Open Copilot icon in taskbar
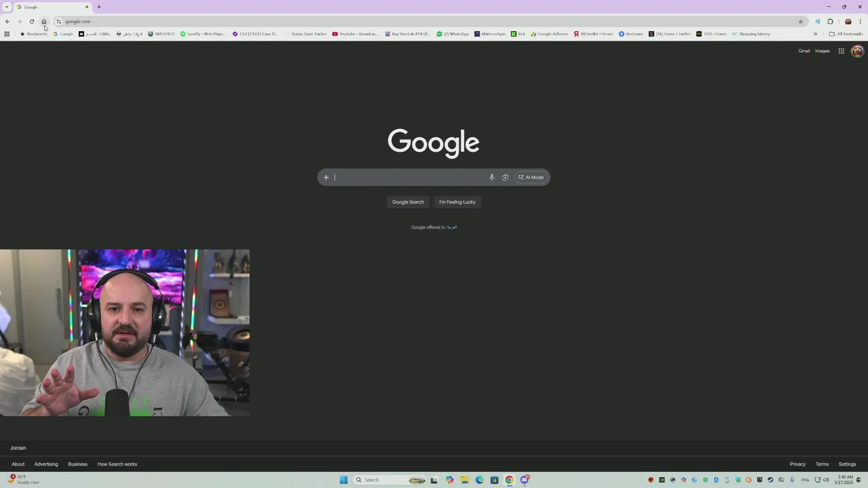The image size is (868, 488). coord(450,480)
